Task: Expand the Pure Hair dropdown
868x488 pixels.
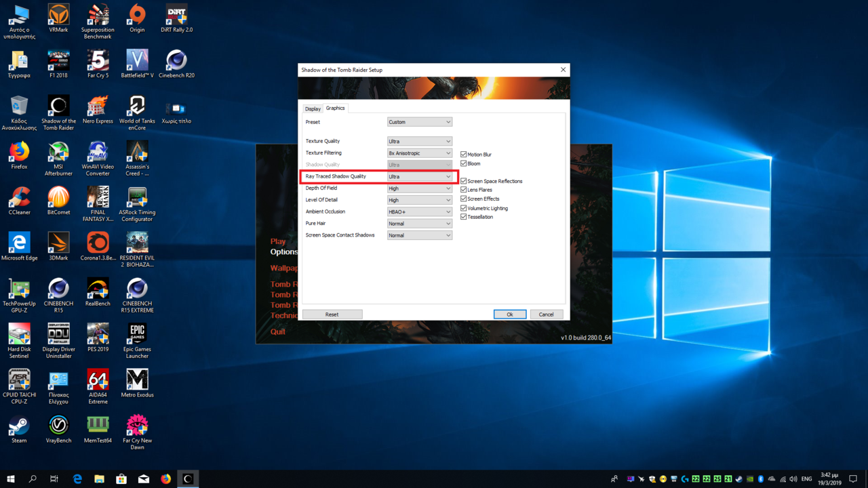Action: coord(419,223)
